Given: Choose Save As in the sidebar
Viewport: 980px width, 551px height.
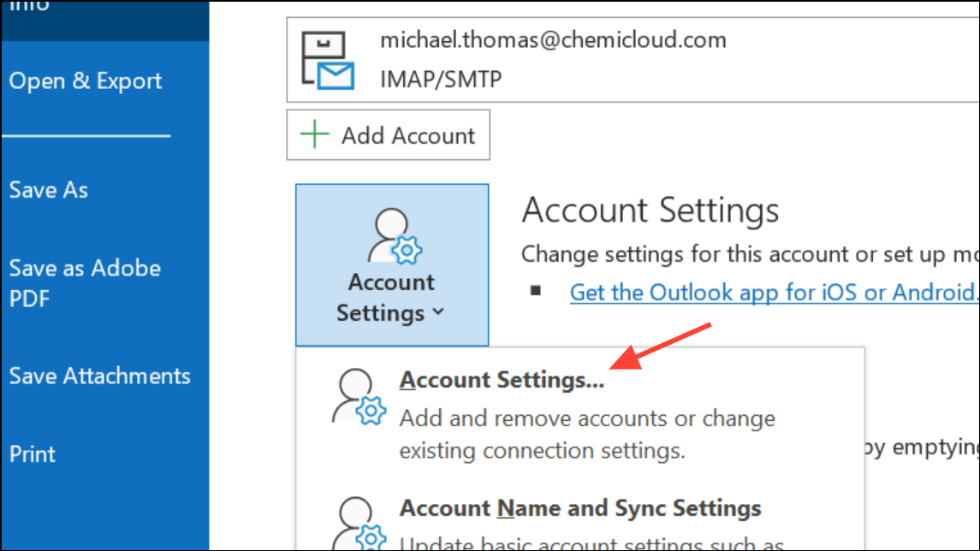Looking at the screenshot, I should tap(48, 190).
